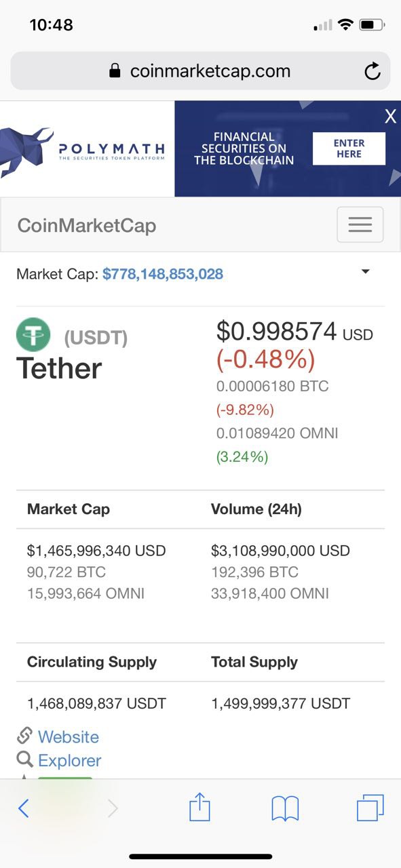Go back with the browser arrow

pyautogui.click(x=24, y=808)
